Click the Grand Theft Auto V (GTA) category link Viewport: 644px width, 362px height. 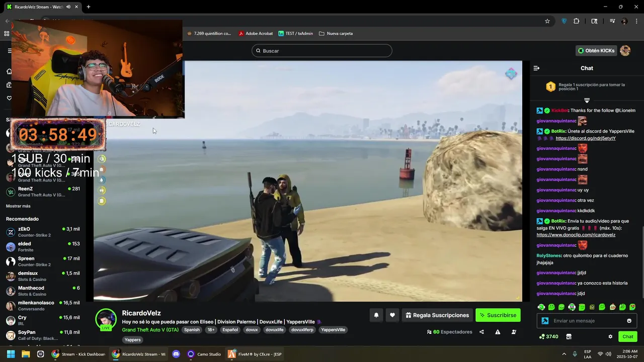pos(150,330)
